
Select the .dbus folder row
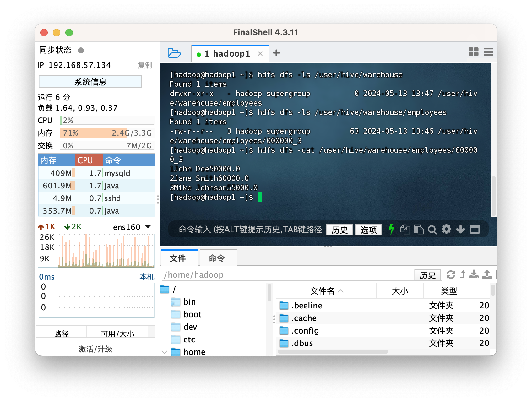tap(383, 343)
